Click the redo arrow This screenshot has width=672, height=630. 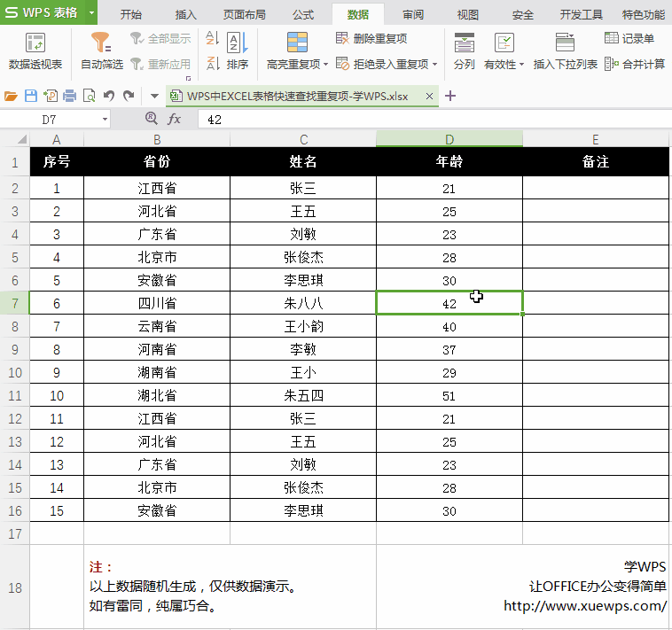[x=129, y=96]
